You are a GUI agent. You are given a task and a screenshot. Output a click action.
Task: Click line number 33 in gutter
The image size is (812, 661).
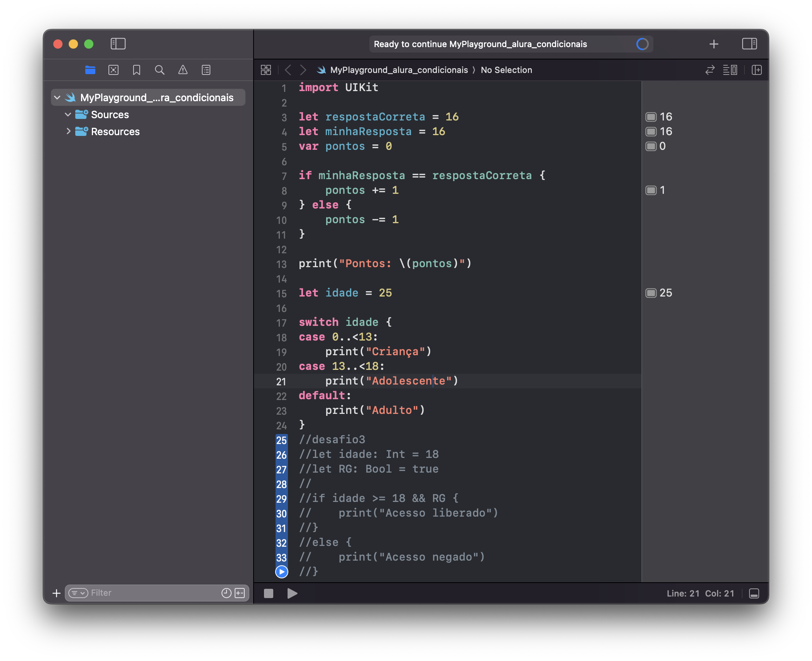pos(281,558)
